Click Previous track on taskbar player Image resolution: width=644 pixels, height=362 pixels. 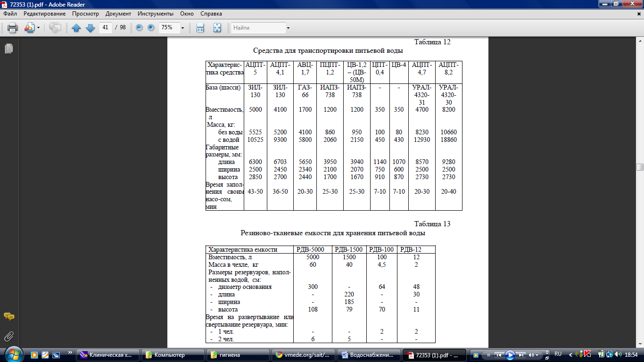pos(499,354)
